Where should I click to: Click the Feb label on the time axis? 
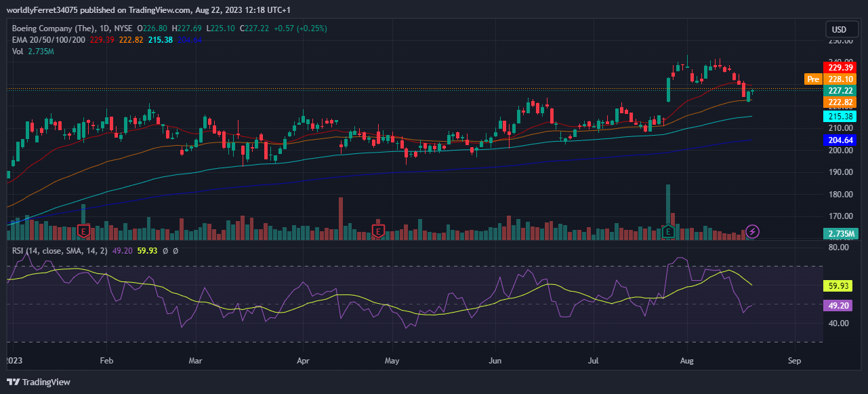tap(106, 361)
